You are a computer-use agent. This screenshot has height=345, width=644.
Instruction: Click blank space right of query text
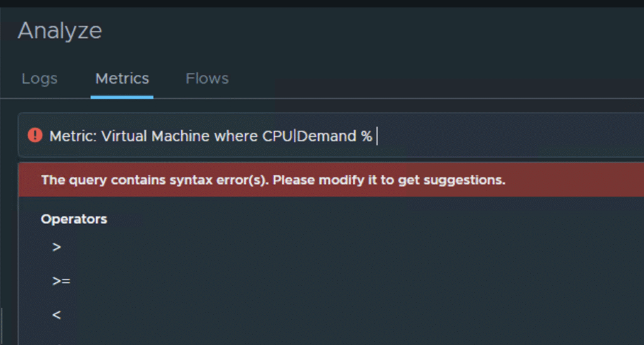(x=503, y=136)
